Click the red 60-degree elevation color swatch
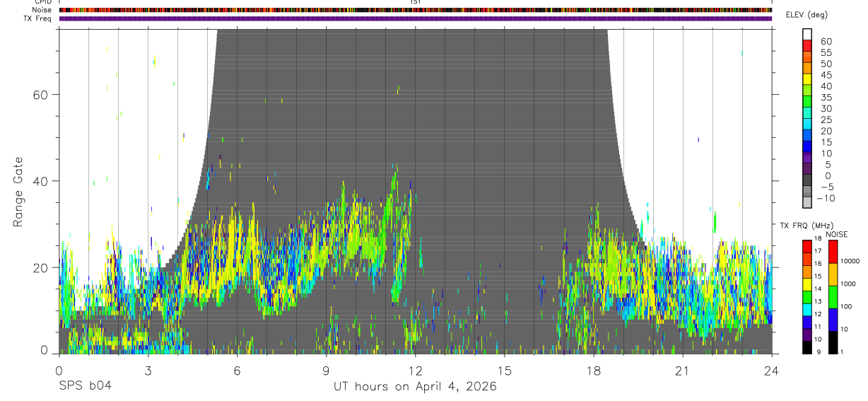 click(x=807, y=45)
